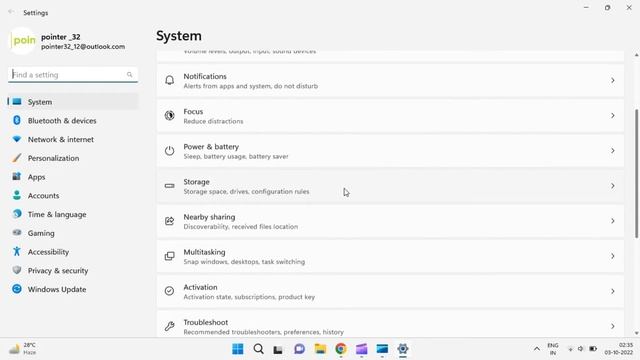
Task: Click the Notifications bell icon
Action: tap(169, 80)
